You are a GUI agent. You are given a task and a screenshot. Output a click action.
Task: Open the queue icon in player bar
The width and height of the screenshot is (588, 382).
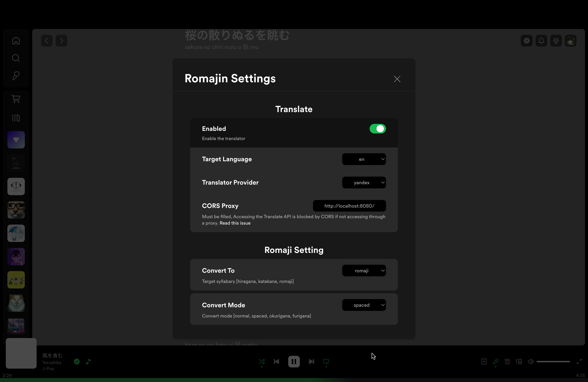[x=507, y=361]
